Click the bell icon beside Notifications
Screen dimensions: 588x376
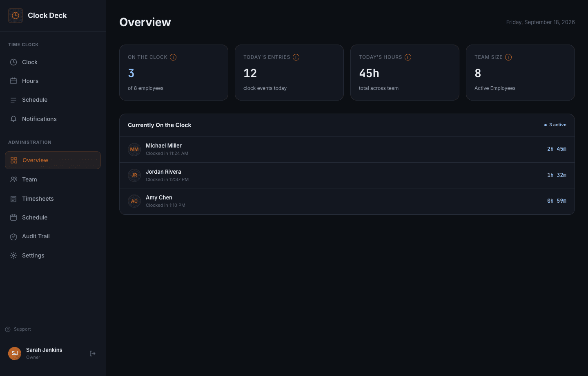13,119
